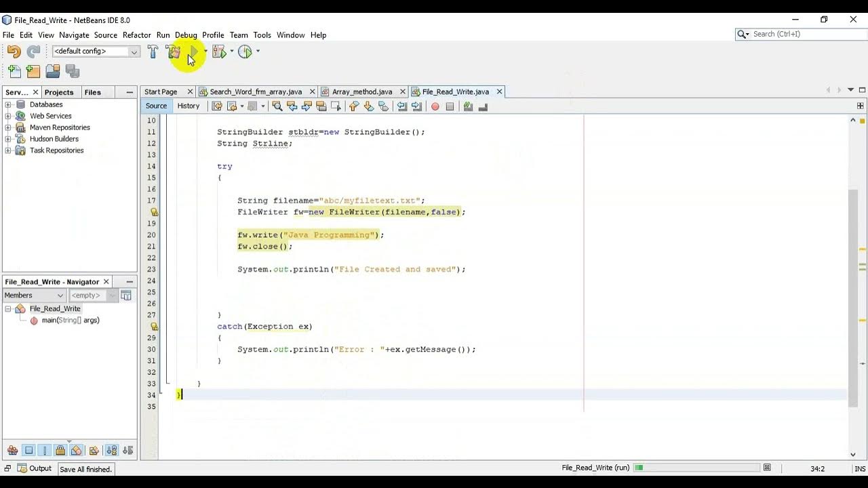Click the Comment icon in the editor toolbar
868x488 pixels.
468,106
